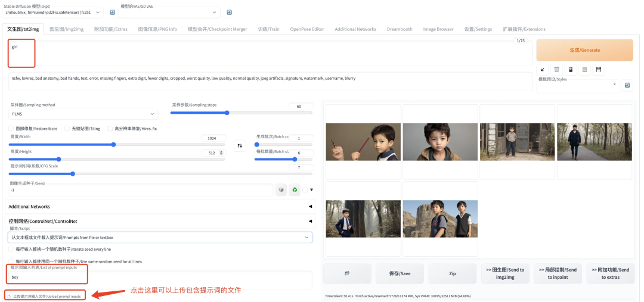Adjust the Sampling steps slider
The width and height of the screenshot is (644, 302).
241,113
